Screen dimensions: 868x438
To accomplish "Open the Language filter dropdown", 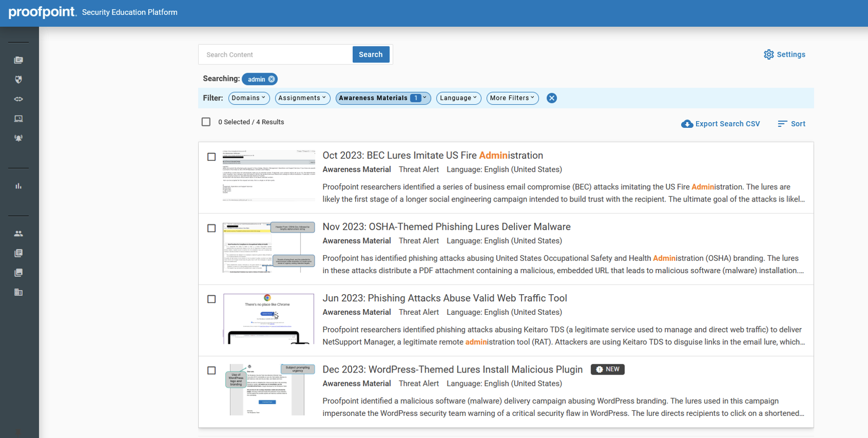I will click(458, 98).
